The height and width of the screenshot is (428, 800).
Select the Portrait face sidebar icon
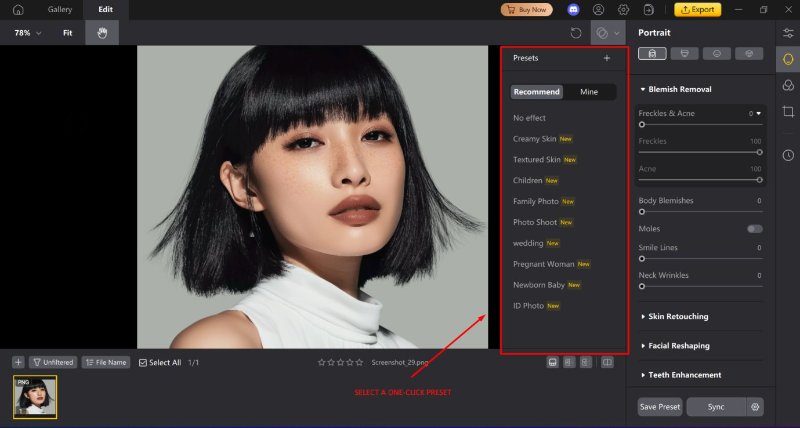click(788, 59)
